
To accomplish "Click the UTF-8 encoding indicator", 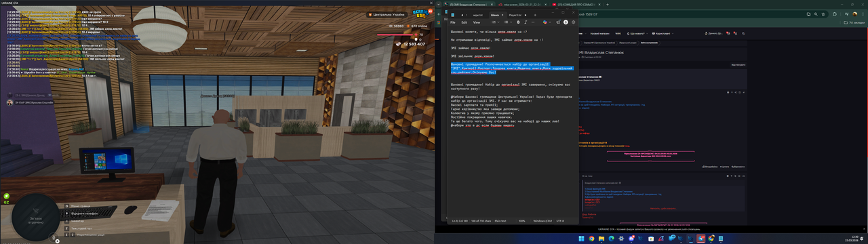I will (x=559, y=220).
